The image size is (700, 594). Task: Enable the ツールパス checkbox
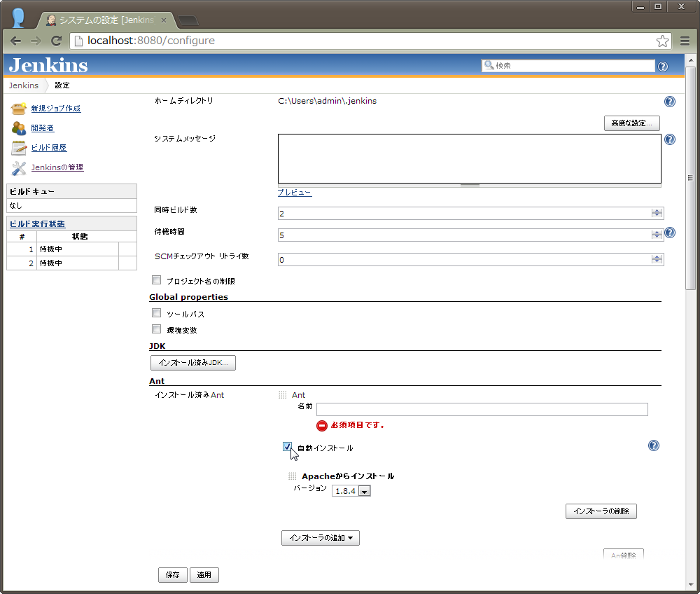(156, 313)
